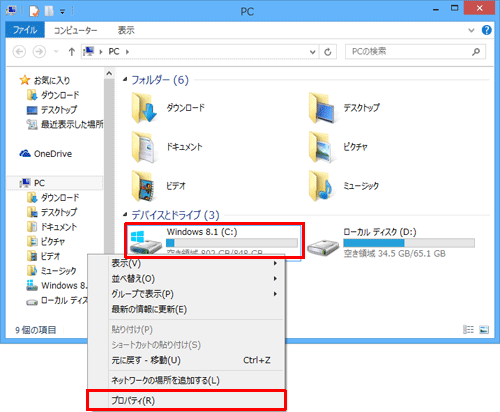Viewport: 500px width, 412px height.
Task: Select ドキュメント in the sidebar tree
Action: [52, 227]
